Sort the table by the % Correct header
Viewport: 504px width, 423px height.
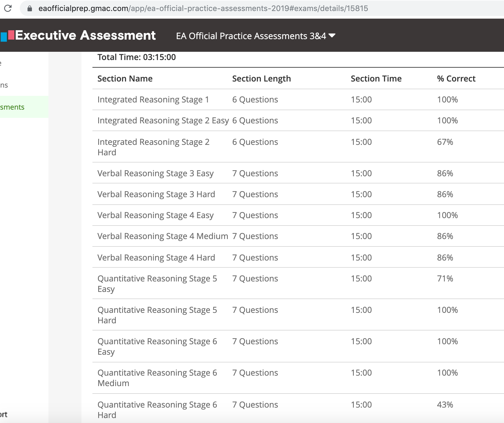point(456,78)
